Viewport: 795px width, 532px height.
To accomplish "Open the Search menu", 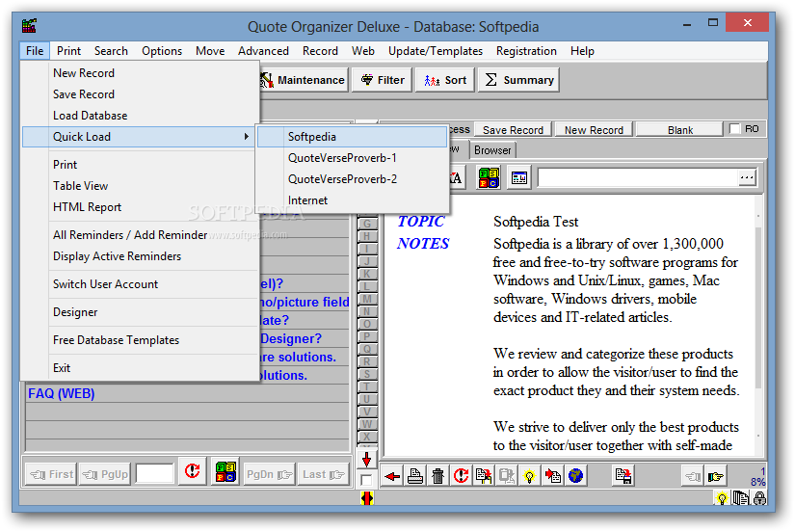I will (x=111, y=51).
